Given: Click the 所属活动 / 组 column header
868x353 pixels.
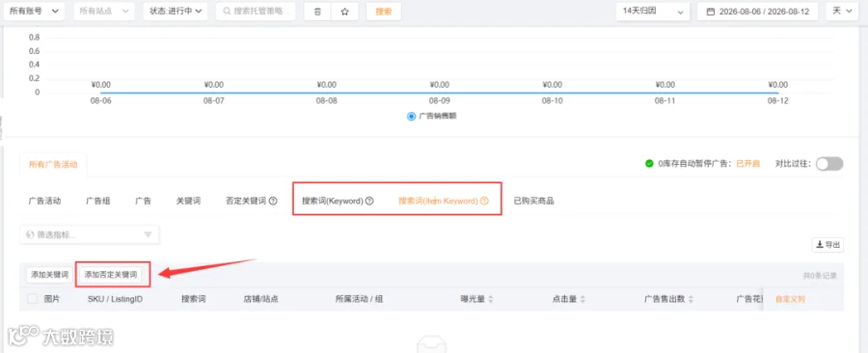Looking at the screenshot, I should tap(360, 299).
